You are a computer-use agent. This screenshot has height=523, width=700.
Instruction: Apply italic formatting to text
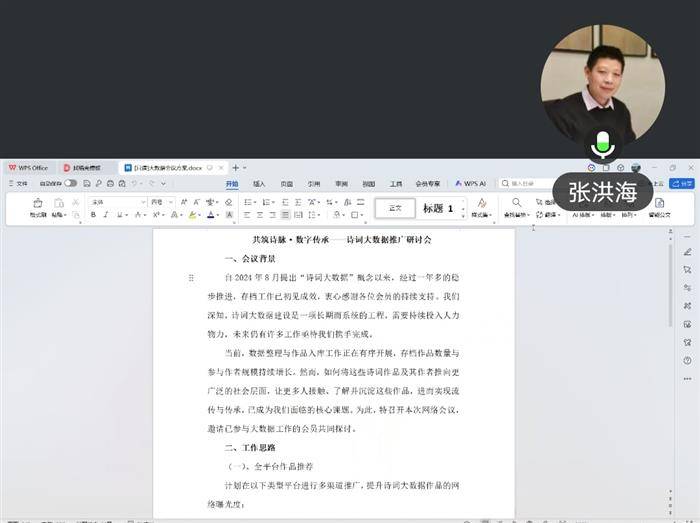(106, 214)
